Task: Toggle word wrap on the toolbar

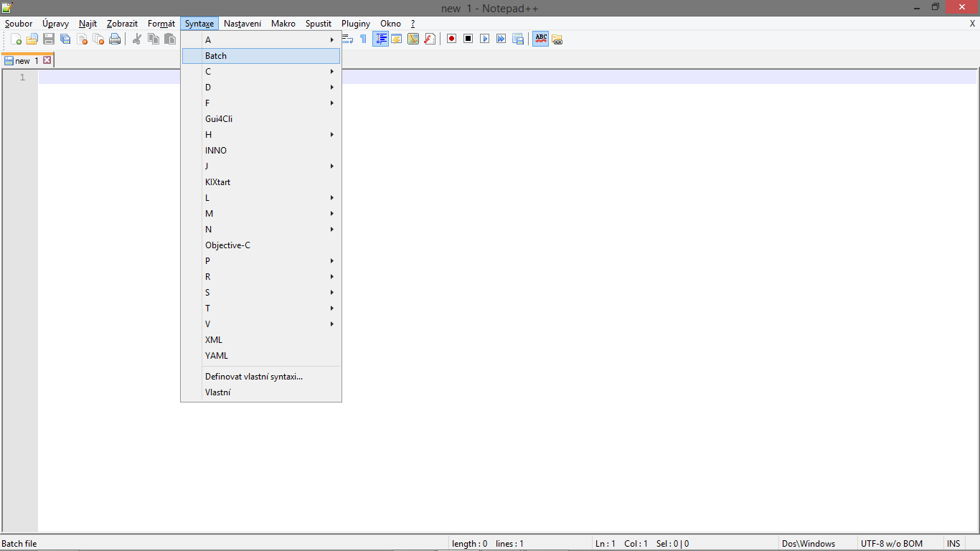Action: pyautogui.click(x=347, y=39)
